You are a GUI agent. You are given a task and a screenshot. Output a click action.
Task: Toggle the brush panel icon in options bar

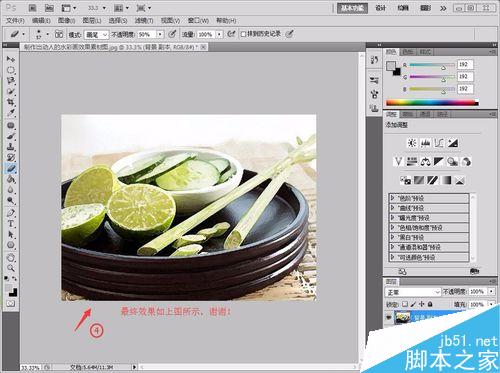tap(59, 34)
